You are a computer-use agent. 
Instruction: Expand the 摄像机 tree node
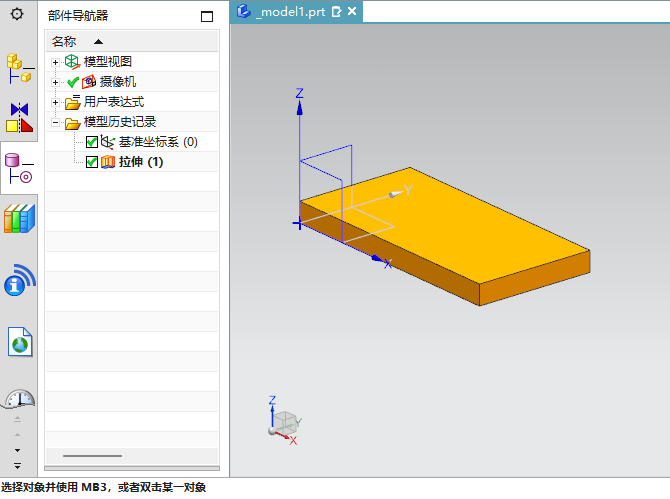56,82
